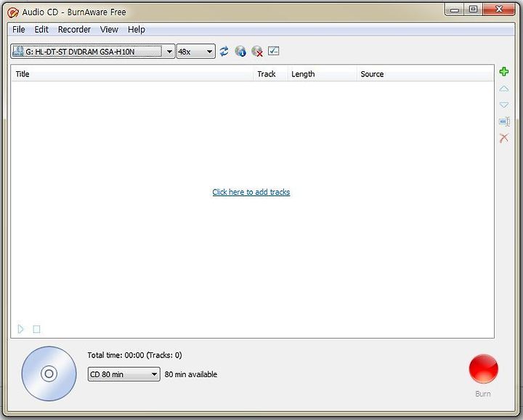Remove track with the red X icon
Image resolution: width=523 pixels, height=420 pixels.
(504, 138)
